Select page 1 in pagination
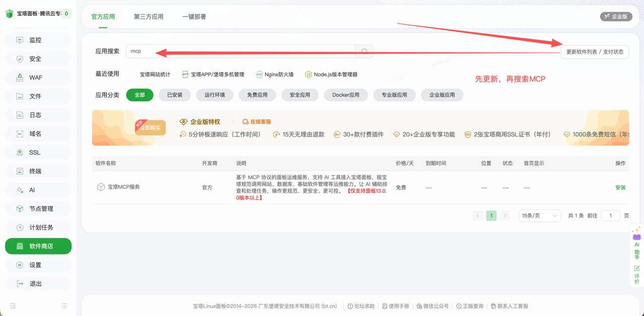Image resolution: width=644 pixels, height=316 pixels. point(492,215)
